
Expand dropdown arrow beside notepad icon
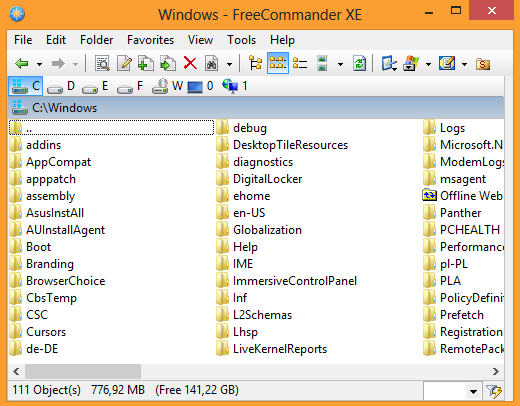point(464,64)
